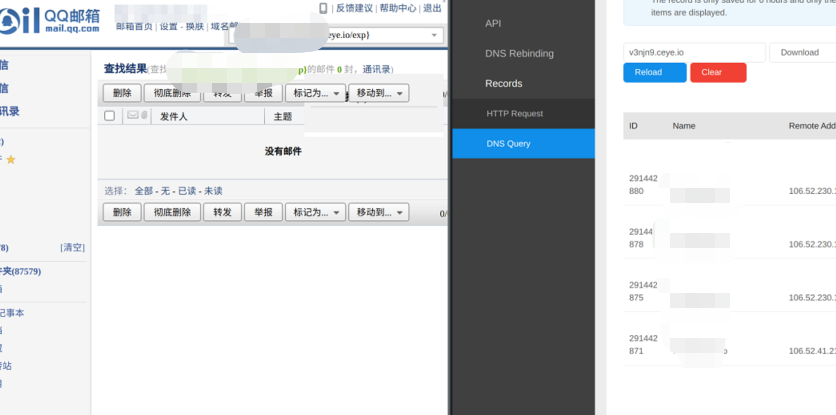
Task: Choose 全部 in the 选择 row
Action: [x=143, y=191]
